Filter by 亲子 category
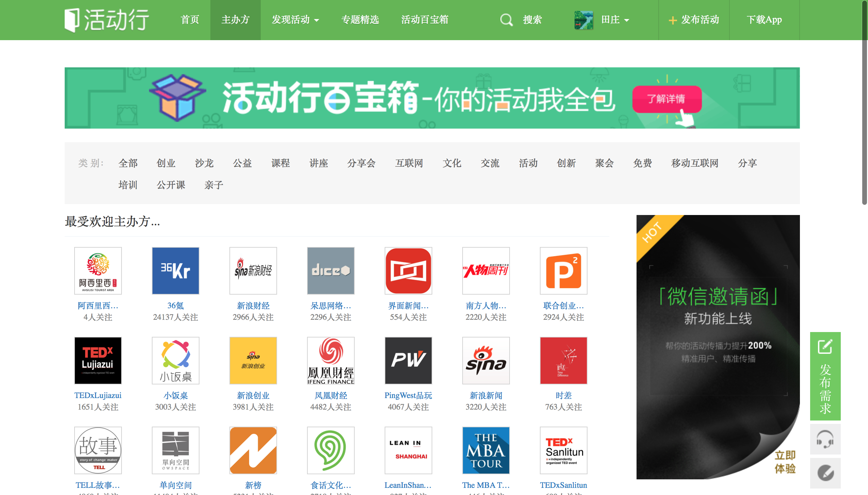This screenshot has width=868, height=495. (x=214, y=185)
